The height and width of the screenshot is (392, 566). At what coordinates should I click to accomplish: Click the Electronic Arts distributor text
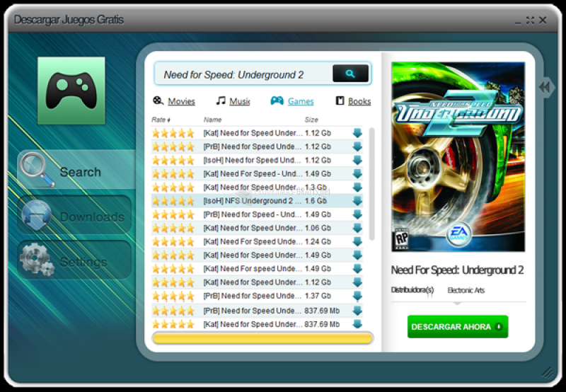tap(466, 290)
